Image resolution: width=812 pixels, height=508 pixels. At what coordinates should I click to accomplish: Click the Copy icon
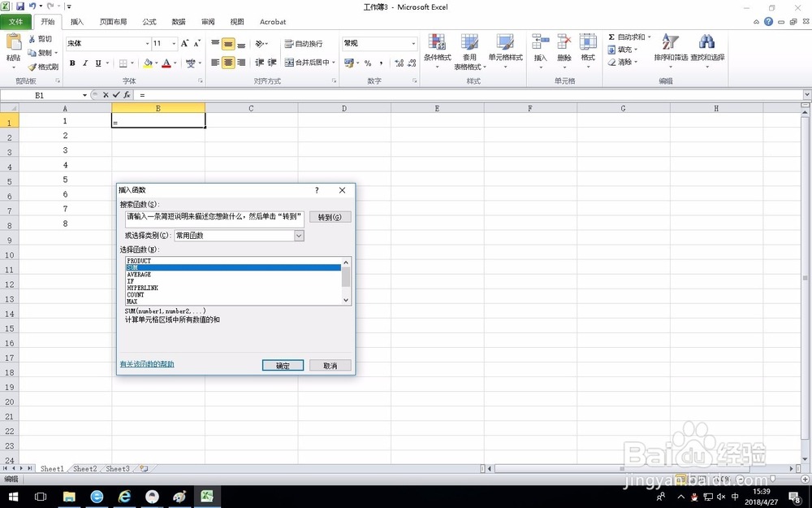[32, 52]
